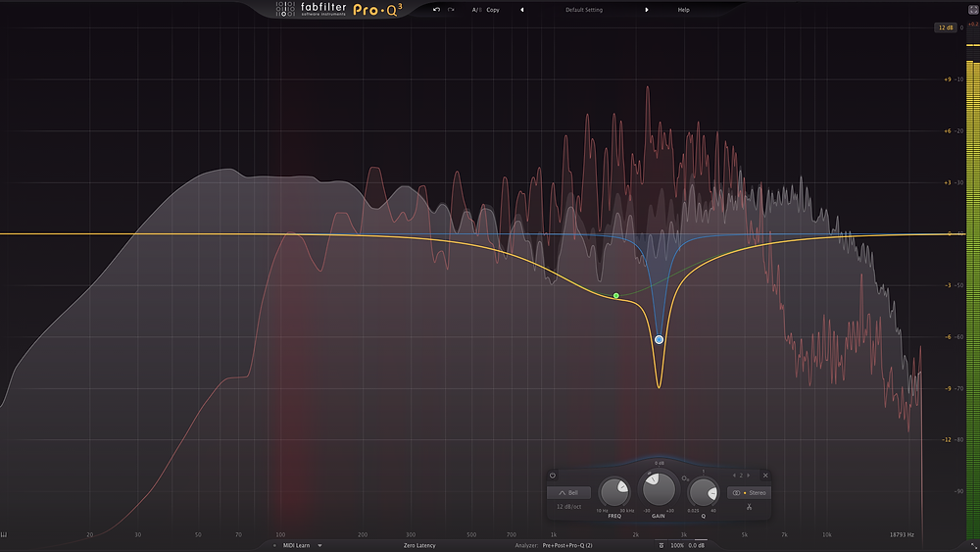Open the Stereo placement dropdown
The height and width of the screenshot is (552, 980).
click(749, 492)
